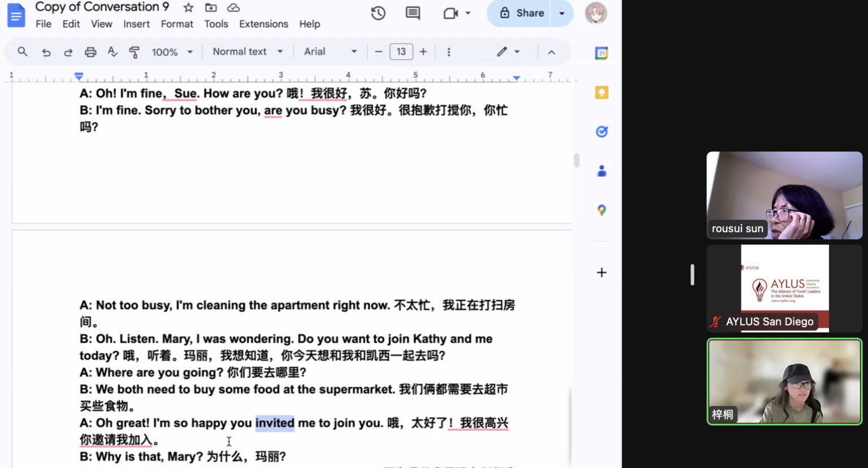Click the text "Why is that, Mary?"

tap(149, 457)
